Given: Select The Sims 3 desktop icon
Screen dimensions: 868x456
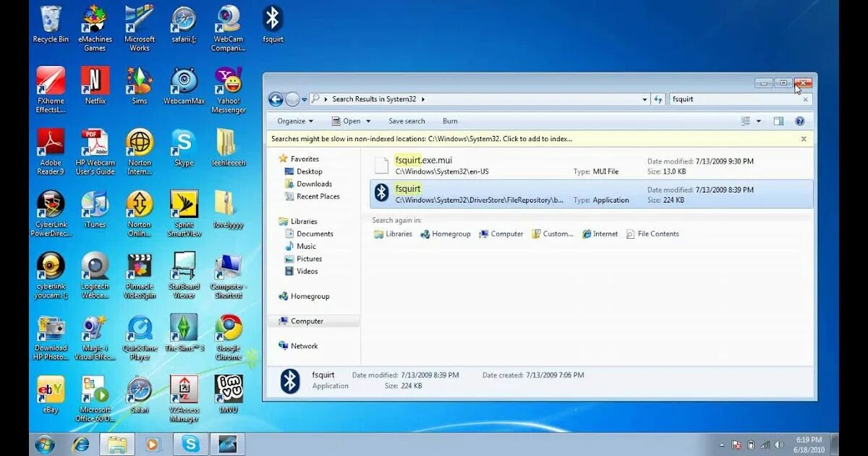Looking at the screenshot, I should 184,333.
